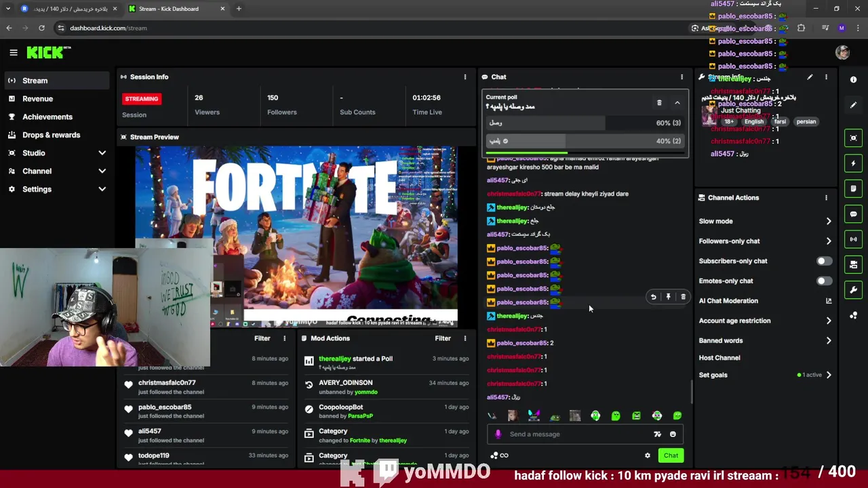Image resolution: width=868 pixels, height=488 pixels.
Task: Click the info icon in right toolbar
Action: point(854,79)
